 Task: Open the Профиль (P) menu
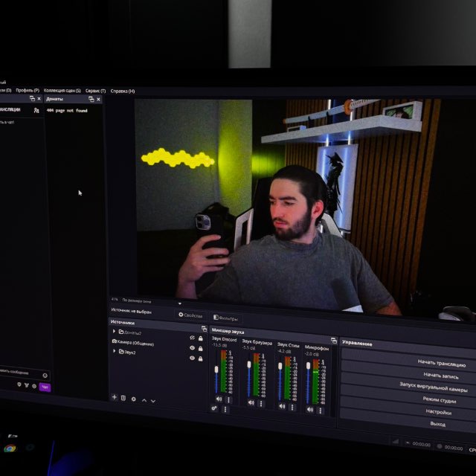tap(28, 90)
